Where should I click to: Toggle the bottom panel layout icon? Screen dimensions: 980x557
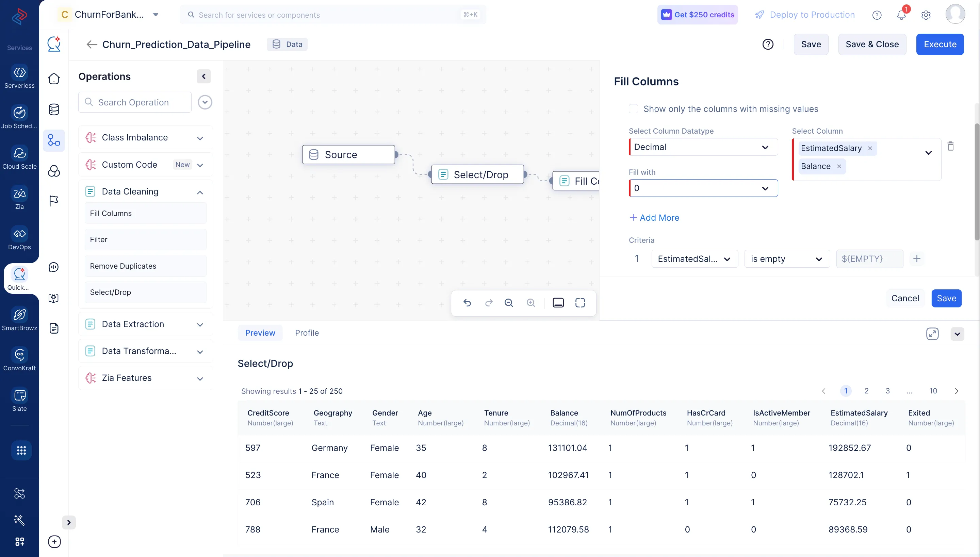(558, 303)
